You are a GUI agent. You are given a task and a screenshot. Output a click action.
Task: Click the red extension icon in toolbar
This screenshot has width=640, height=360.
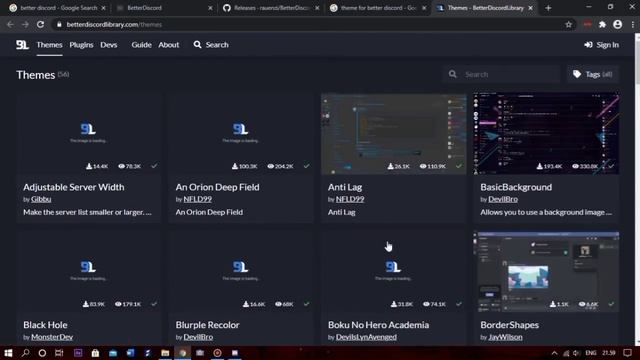click(587, 24)
